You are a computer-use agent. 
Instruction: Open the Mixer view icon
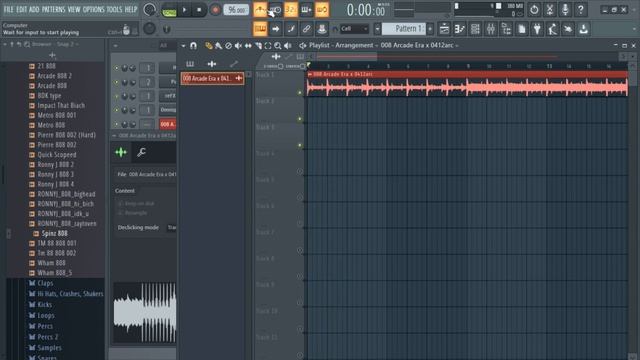(491, 29)
